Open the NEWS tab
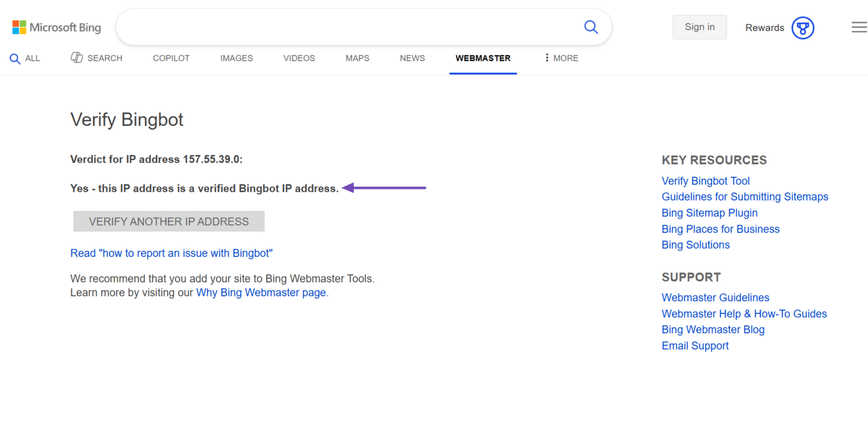This screenshot has width=868, height=436. (412, 58)
